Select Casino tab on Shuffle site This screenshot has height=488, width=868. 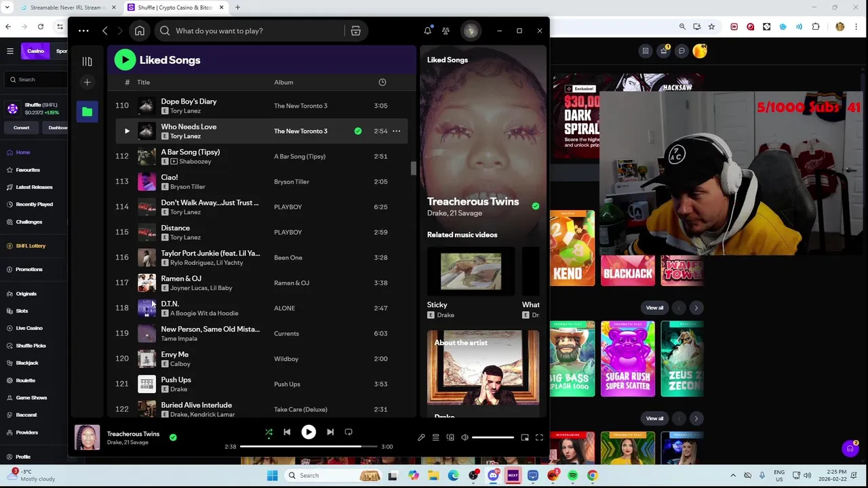[x=35, y=51]
